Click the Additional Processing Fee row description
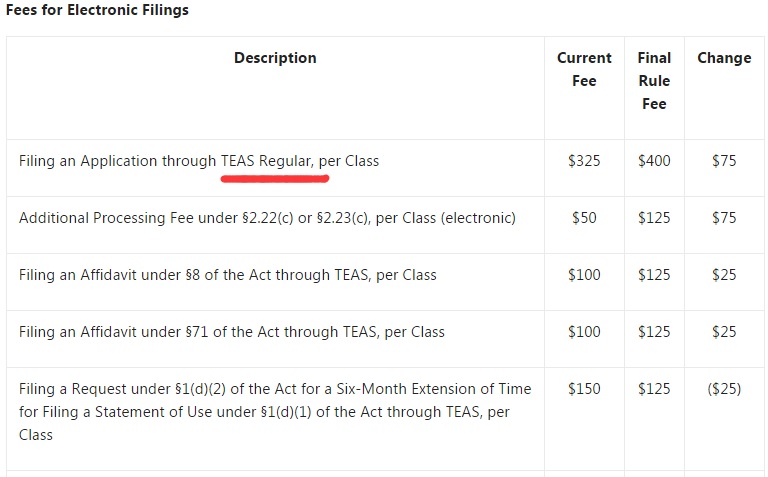 click(267, 217)
